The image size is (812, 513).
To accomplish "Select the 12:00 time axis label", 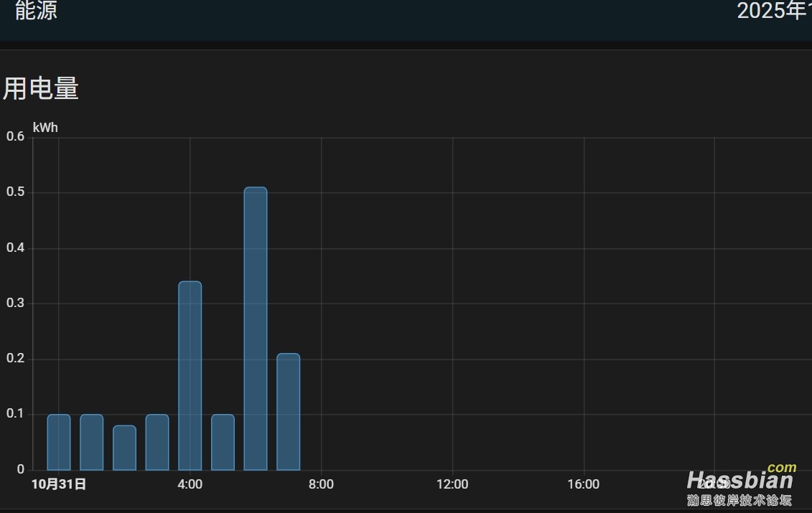I will tap(452, 484).
